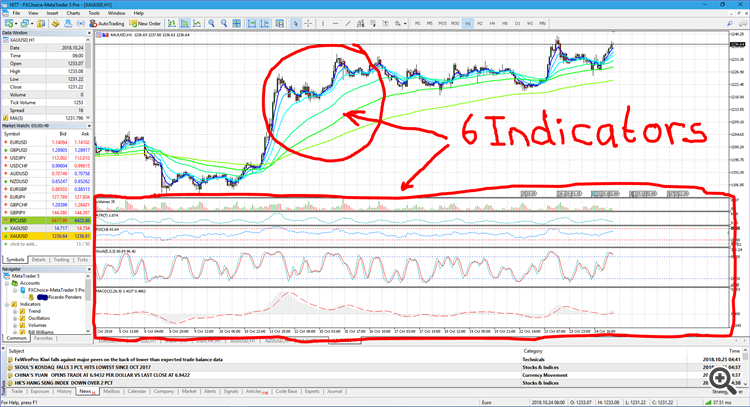Click the New Order button
Image resolution: width=750 pixels, height=407 pixels.
point(145,23)
